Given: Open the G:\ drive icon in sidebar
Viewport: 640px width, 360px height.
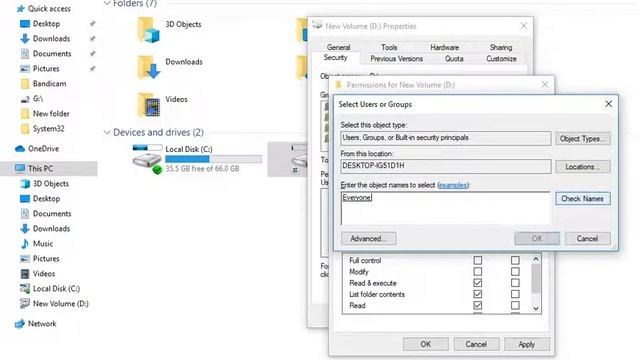Looking at the screenshot, I should tap(25, 99).
